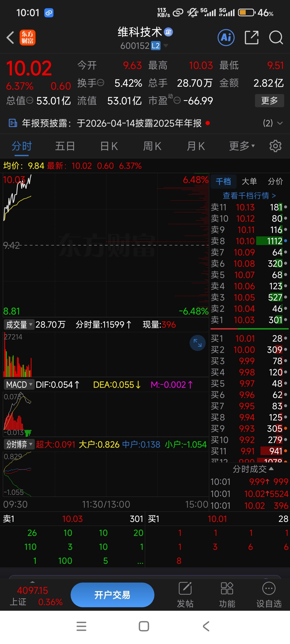The width and height of the screenshot is (290, 644).
Task: Tap 设自选 add to watchlist icon
Action: point(269,595)
